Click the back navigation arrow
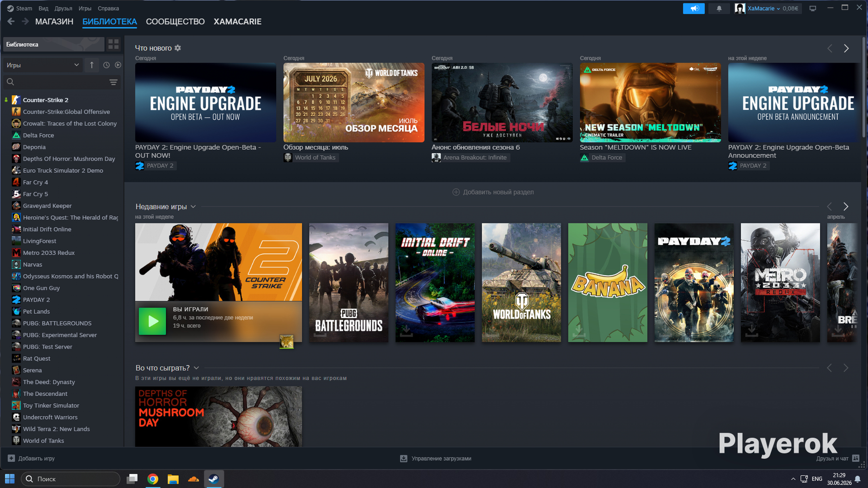Screen dimensions: 868x488 click(11, 21)
